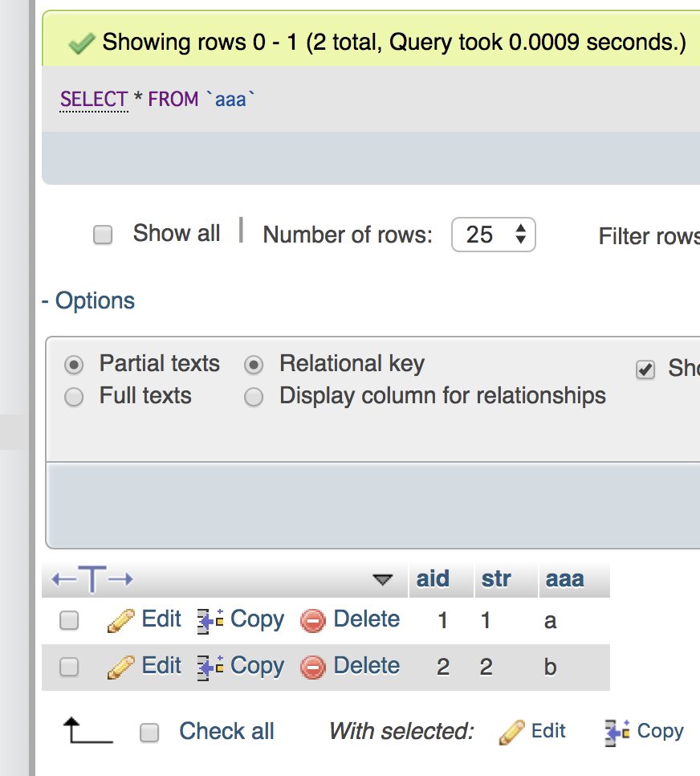Click the With selected Copy icon

[x=617, y=732]
